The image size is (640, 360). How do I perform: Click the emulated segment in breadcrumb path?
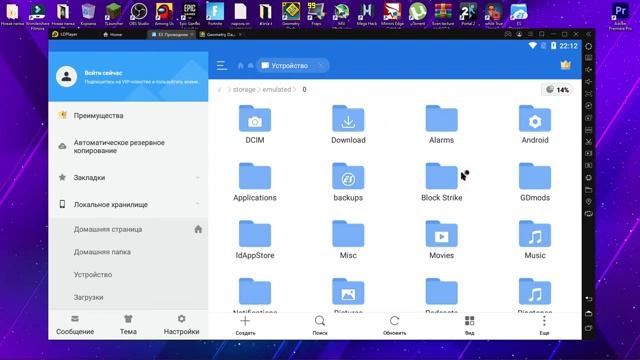pos(277,89)
